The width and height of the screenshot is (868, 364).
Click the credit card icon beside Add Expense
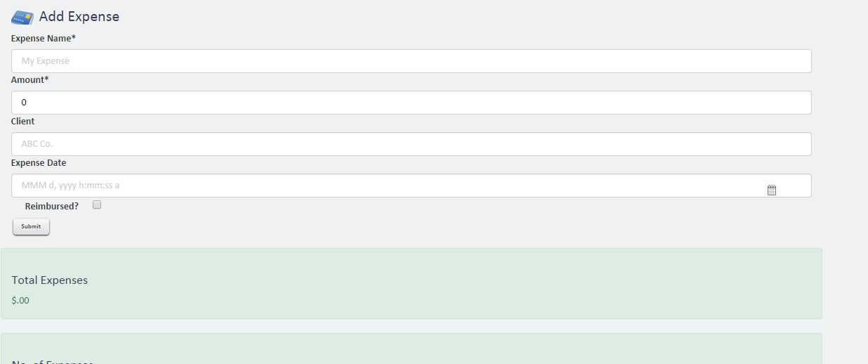[22, 17]
